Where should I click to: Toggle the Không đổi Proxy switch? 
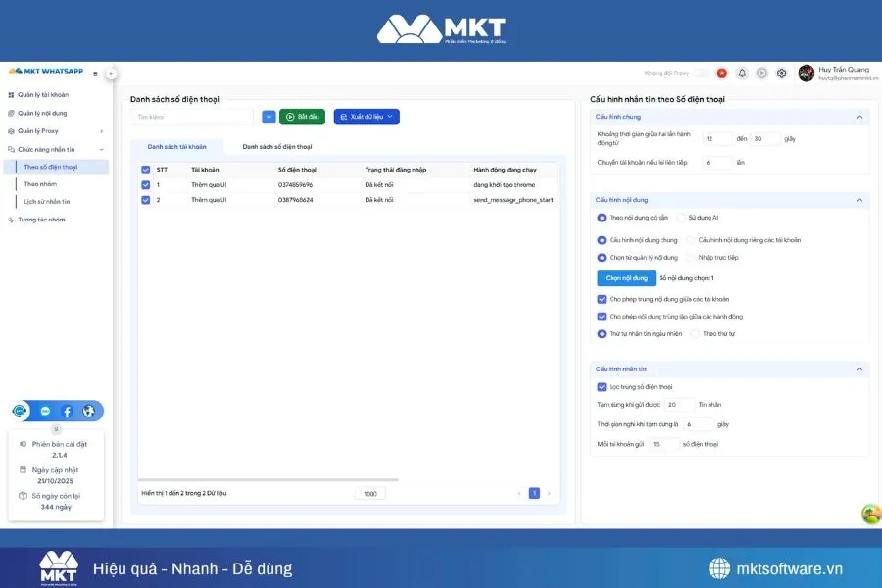tap(702, 73)
